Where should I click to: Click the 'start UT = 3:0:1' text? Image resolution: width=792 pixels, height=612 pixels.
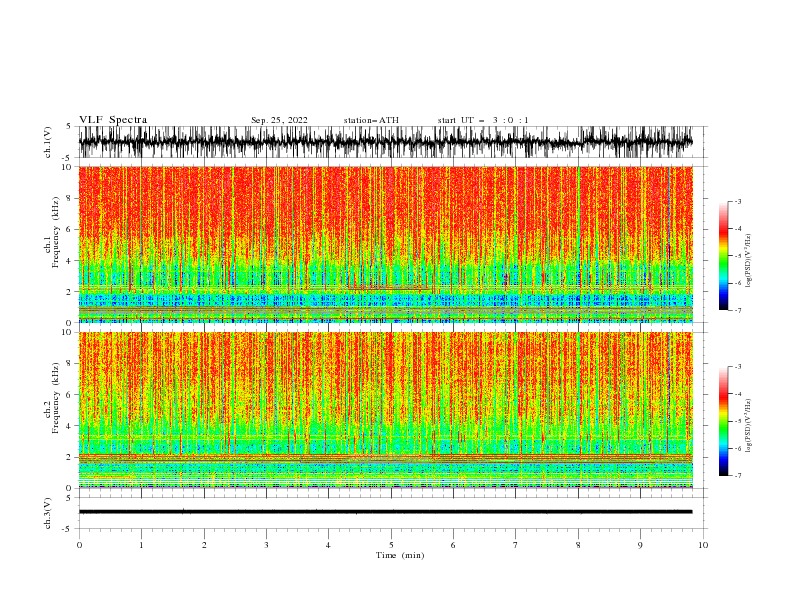pyautogui.click(x=483, y=120)
